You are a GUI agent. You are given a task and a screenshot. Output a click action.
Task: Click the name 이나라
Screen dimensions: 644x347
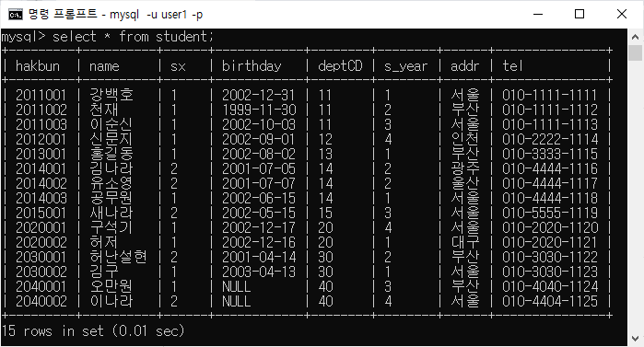(111, 302)
